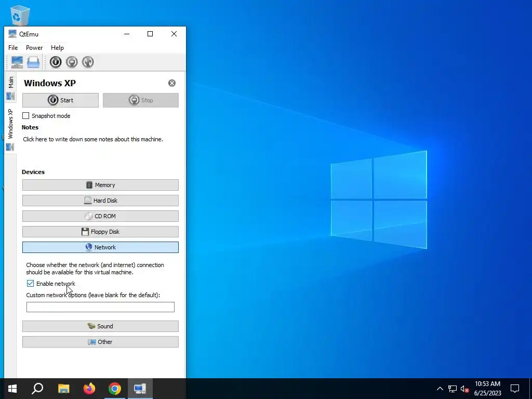Click the new virtual machine toolbar icon
Viewport: 532px width, 399px height.
tap(17, 62)
